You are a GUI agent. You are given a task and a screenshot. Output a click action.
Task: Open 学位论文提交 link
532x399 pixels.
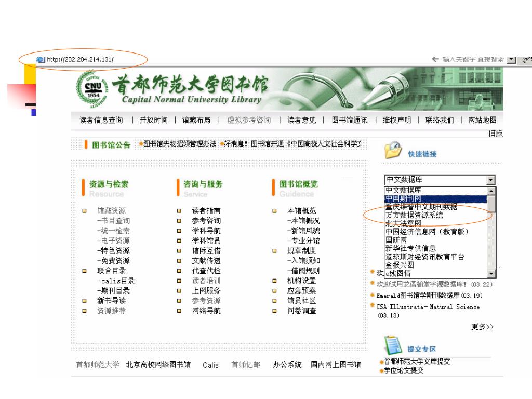coord(403,370)
